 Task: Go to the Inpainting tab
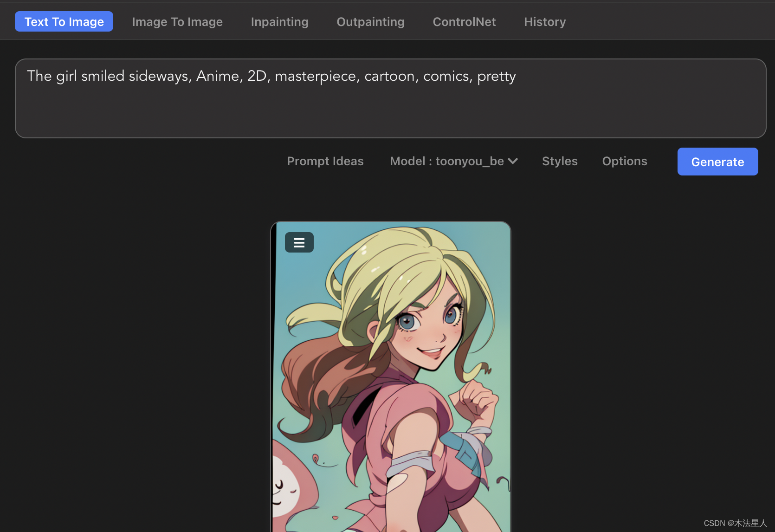tap(279, 22)
